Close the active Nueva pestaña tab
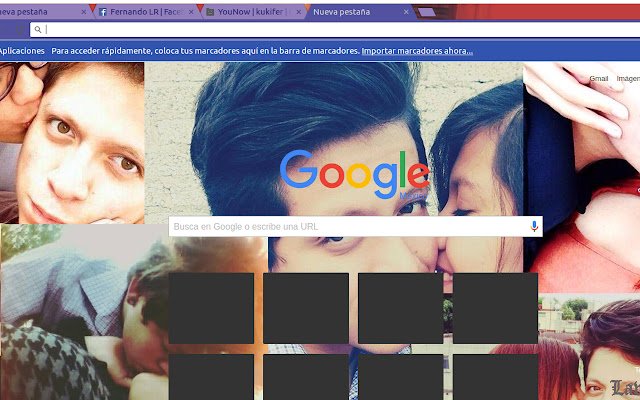The image size is (640, 400). pos(406,12)
